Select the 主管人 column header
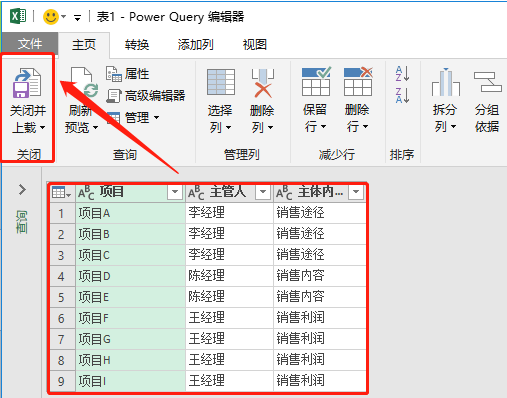The image size is (507, 398). tap(230, 192)
